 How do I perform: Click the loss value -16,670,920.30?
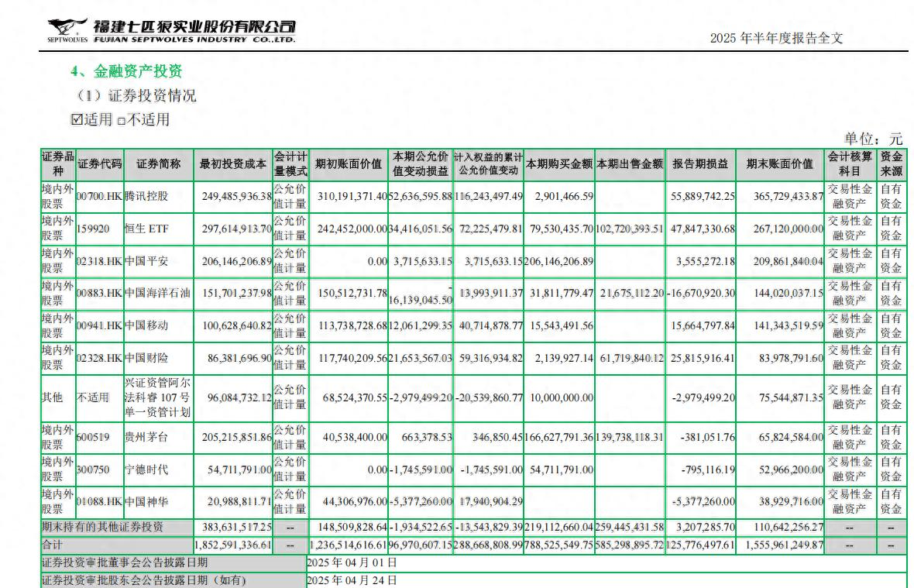(701, 293)
